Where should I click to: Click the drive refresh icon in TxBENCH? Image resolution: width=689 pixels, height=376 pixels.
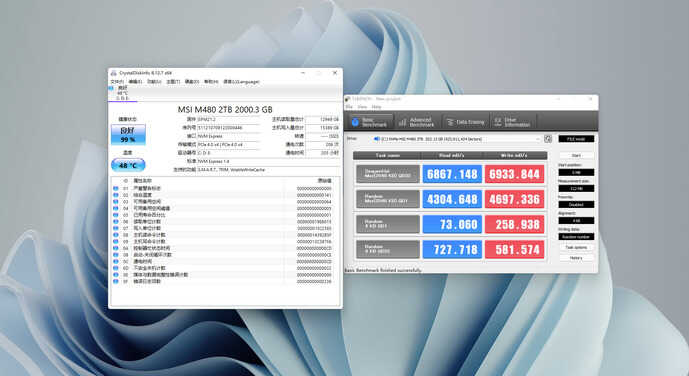coord(548,139)
